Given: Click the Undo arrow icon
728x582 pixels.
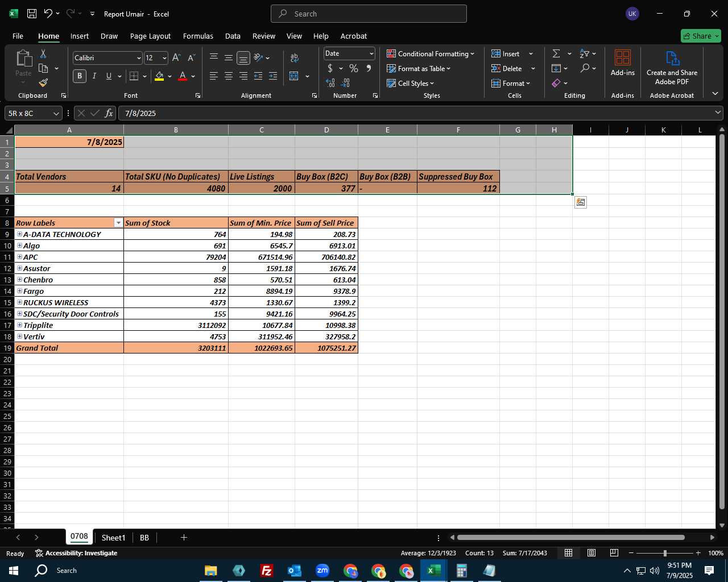Looking at the screenshot, I should coord(48,14).
